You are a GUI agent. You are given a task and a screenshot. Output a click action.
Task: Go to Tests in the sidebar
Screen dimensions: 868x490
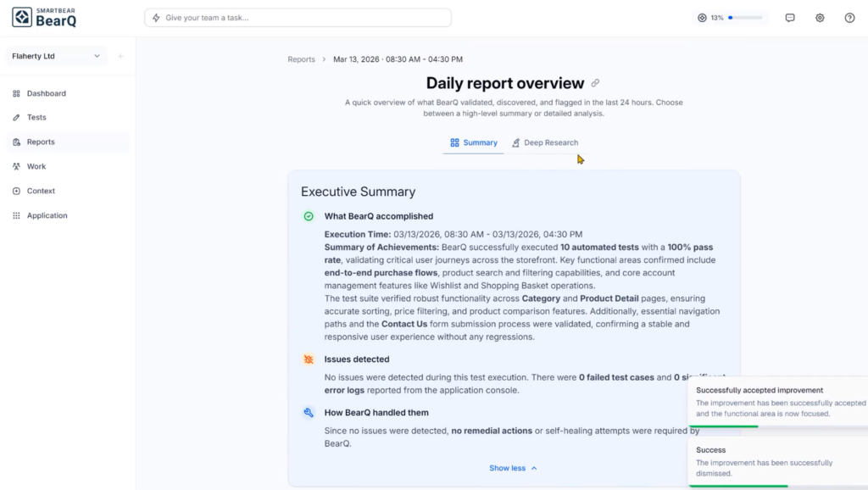pyautogui.click(x=36, y=118)
